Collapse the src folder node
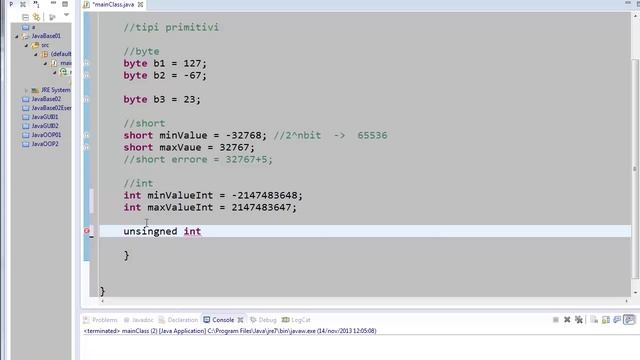This screenshot has height=360, width=640. point(26,45)
